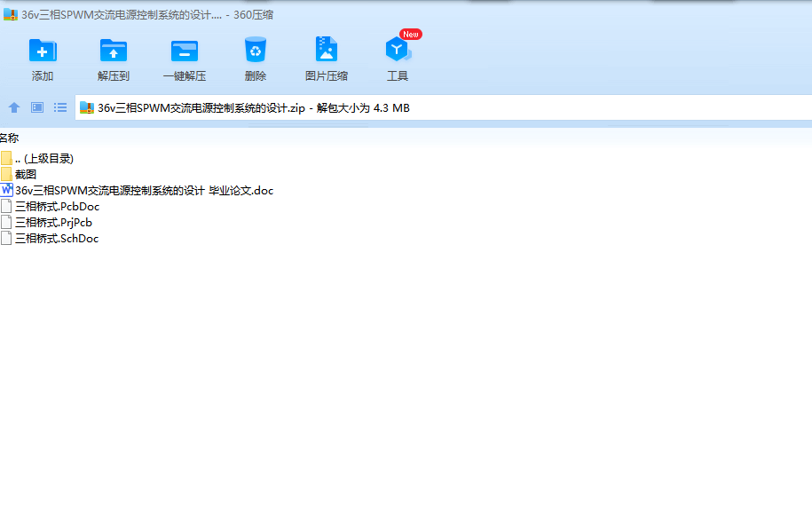Click the 删除 (Delete) trash icon
This screenshot has height=513, width=812.
pyautogui.click(x=256, y=50)
